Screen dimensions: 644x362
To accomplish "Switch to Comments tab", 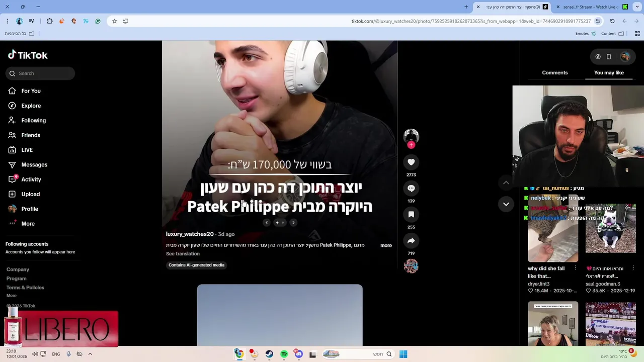I will pos(555,73).
